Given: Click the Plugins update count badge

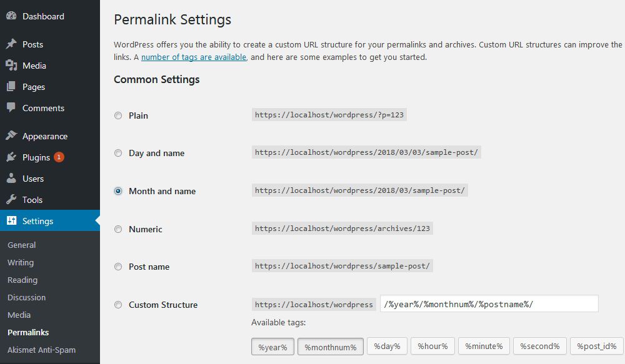Looking at the screenshot, I should pyautogui.click(x=59, y=157).
